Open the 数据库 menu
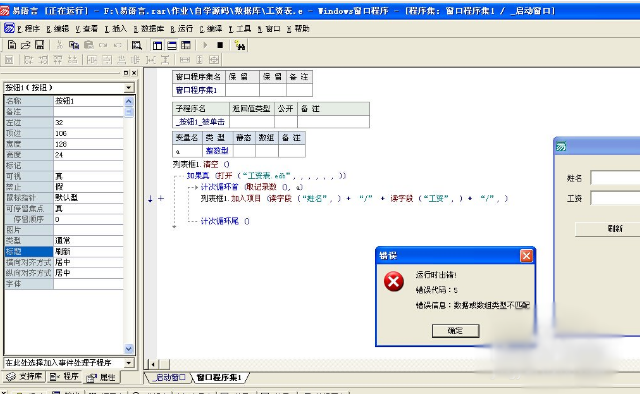Screen dimensions: 640x394 149,29
